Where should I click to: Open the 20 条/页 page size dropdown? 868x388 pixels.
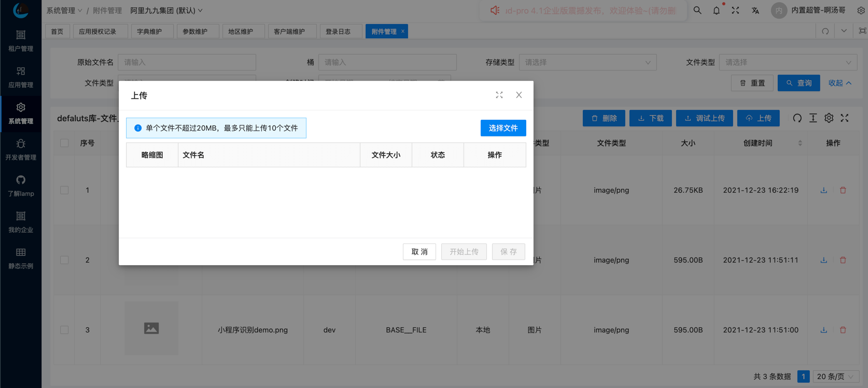[x=835, y=377]
